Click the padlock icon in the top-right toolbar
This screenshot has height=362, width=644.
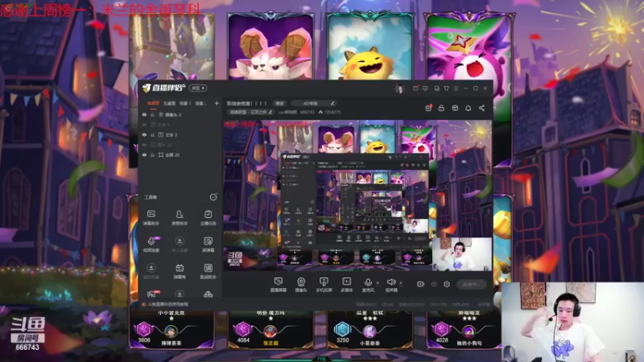(441, 108)
